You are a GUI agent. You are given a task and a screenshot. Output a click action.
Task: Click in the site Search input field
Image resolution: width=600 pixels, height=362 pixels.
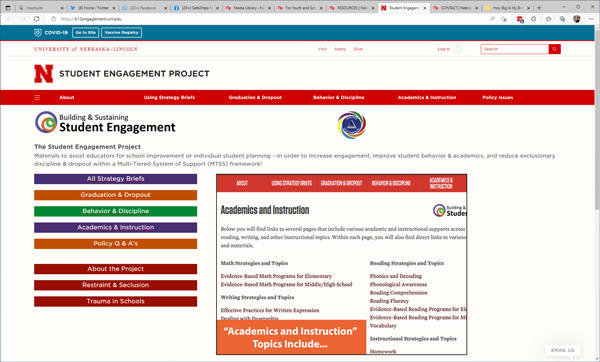(515, 49)
